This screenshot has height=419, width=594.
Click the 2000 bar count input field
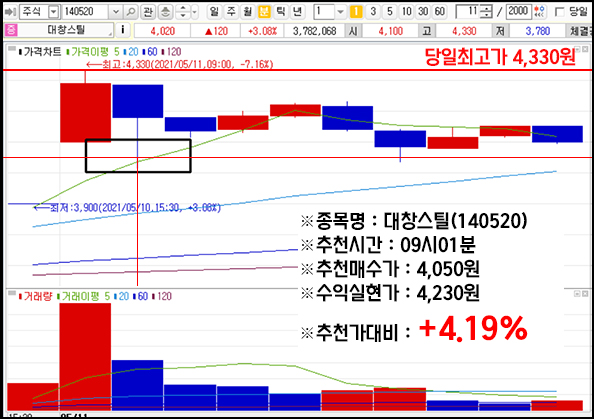pyautogui.click(x=519, y=12)
